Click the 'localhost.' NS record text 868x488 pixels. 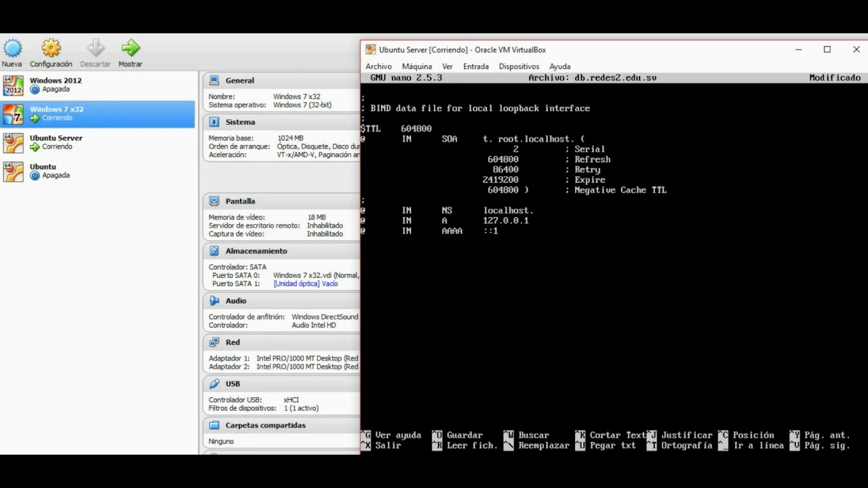click(509, 210)
